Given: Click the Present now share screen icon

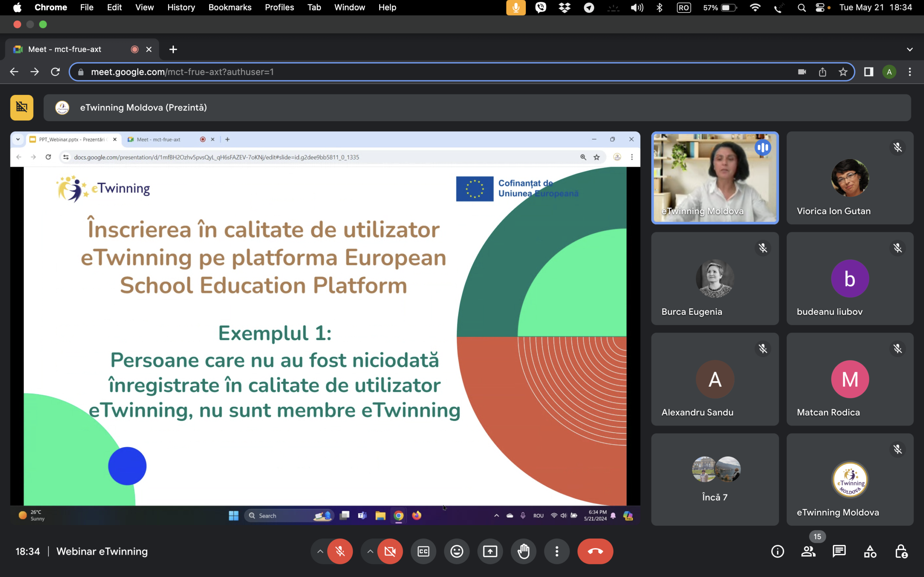Looking at the screenshot, I should [490, 551].
